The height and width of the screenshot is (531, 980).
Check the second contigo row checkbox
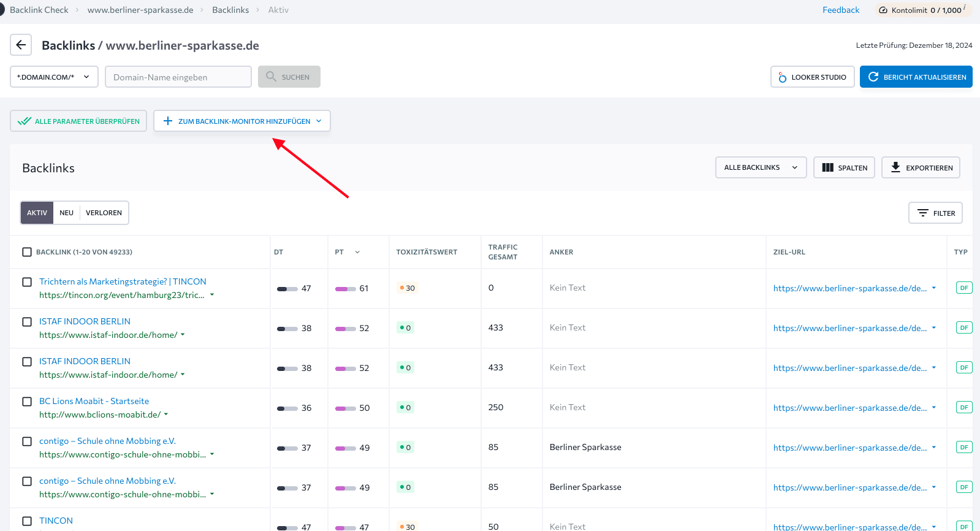(27, 481)
